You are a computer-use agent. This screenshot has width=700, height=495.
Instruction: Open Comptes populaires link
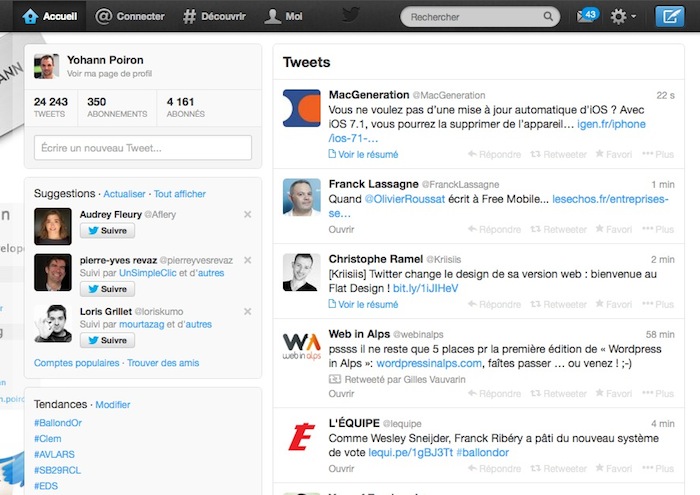pyautogui.click(x=76, y=363)
